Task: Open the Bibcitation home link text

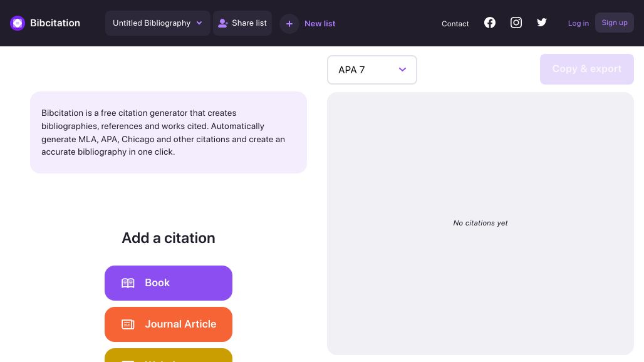Action: pos(55,23)
